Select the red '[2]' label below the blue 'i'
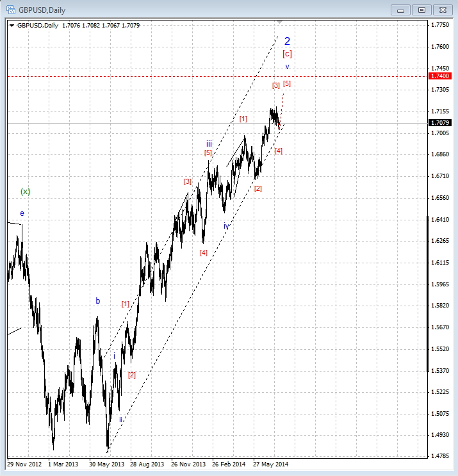This screenshot has width=458, height=476. [x=132, y=375]
